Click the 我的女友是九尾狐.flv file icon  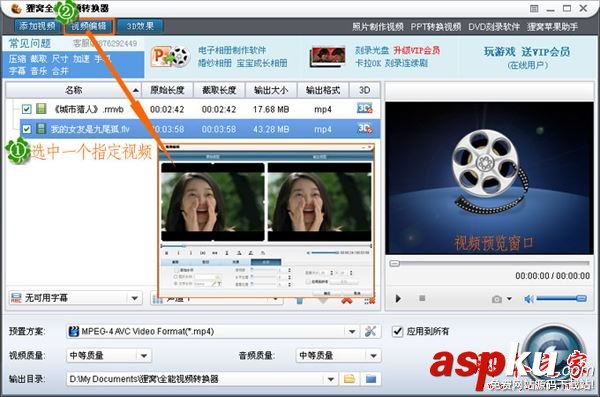click(41, 129)
